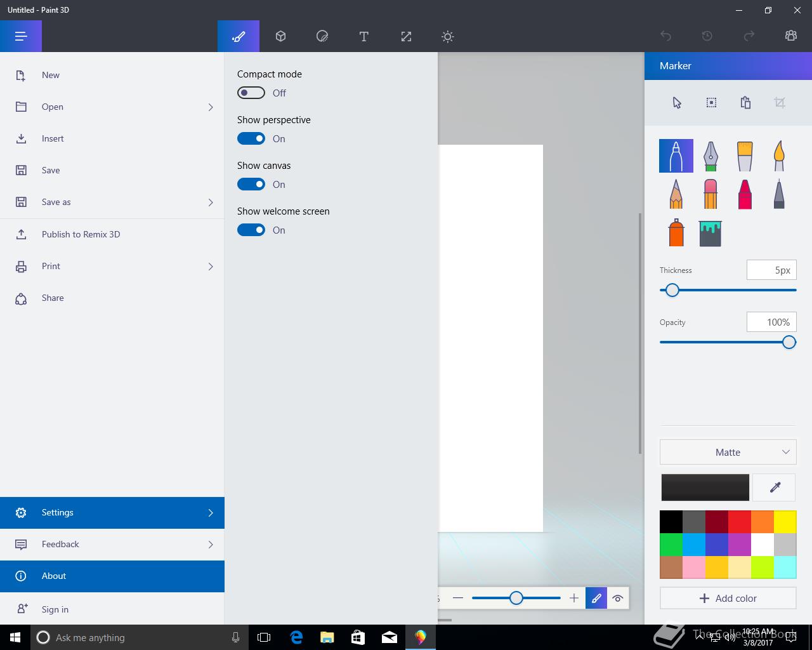Turn off Show perspective

point(251,138)
